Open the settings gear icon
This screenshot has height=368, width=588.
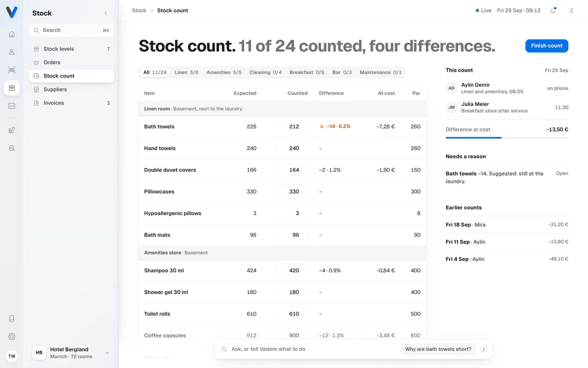pos(12,336)
